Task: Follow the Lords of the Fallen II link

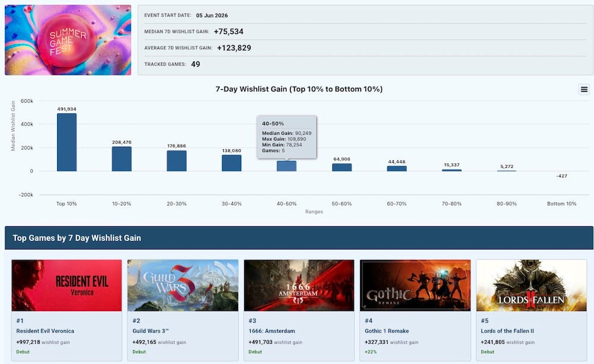Action: [x=507, y=331]
